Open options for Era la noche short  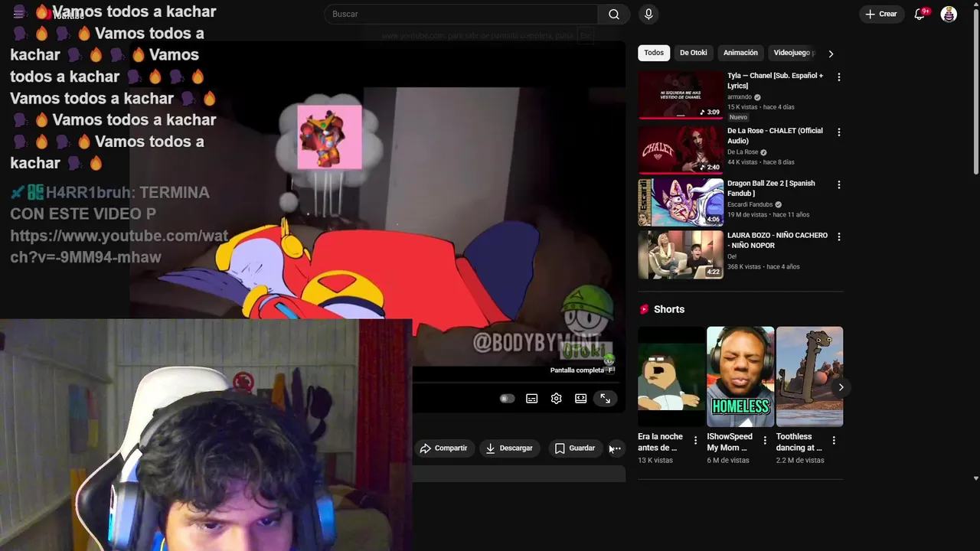click(695, 440)
